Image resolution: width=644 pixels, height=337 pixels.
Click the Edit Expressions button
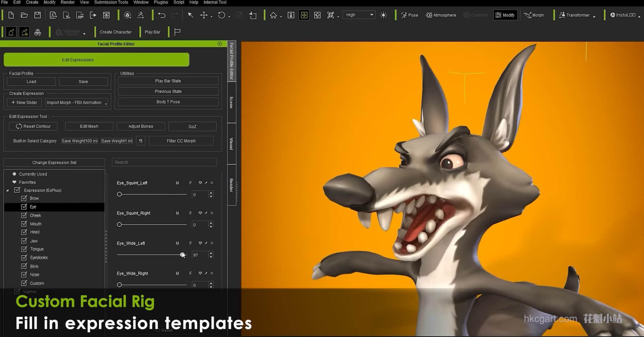(x=96, y=60)
